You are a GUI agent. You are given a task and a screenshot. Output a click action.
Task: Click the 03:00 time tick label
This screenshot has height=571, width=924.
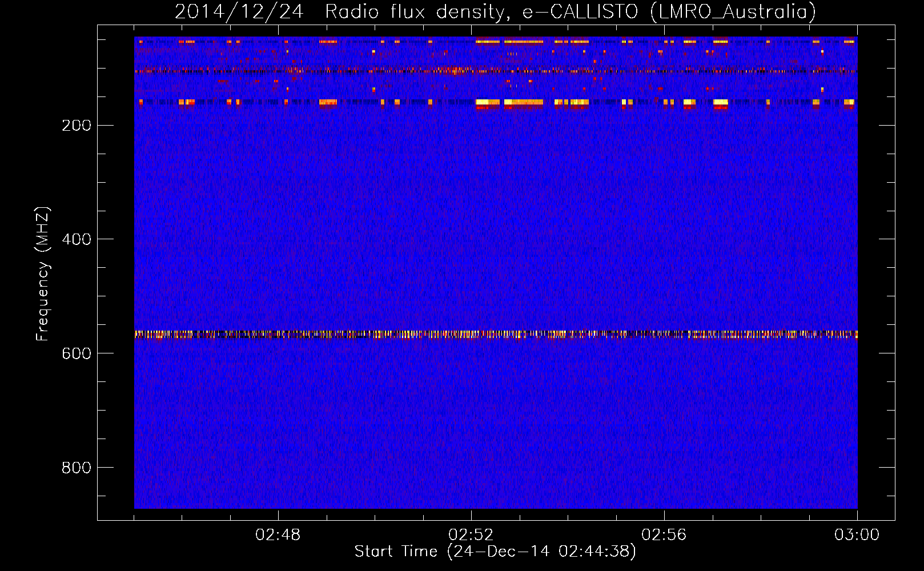pos(857,535)
